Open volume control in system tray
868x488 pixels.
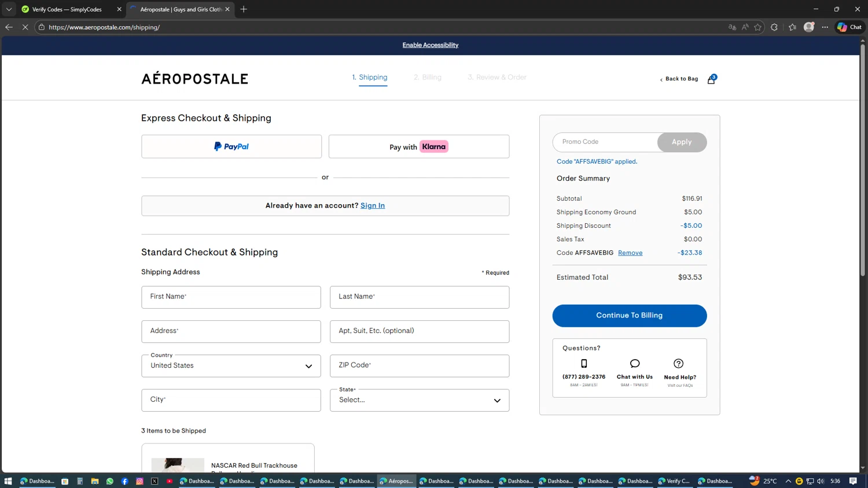point(821,481)
